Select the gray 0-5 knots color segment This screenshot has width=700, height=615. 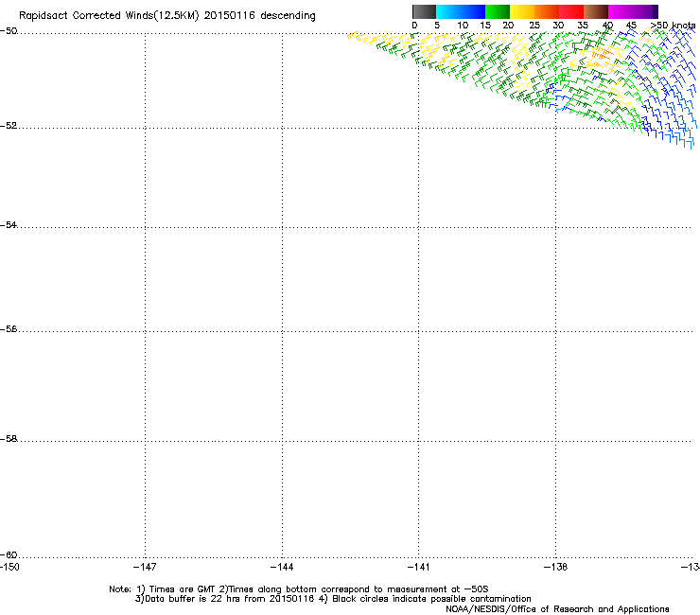point(424,11)
